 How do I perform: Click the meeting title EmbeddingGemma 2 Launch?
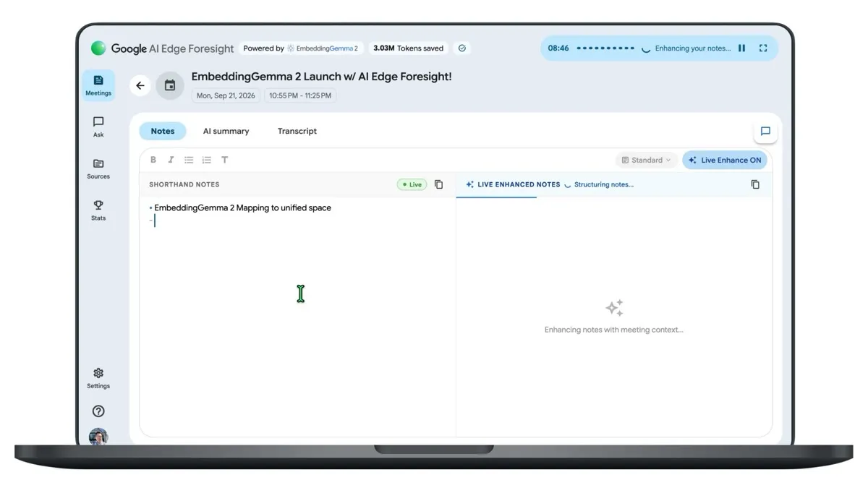tap(321, 77)
